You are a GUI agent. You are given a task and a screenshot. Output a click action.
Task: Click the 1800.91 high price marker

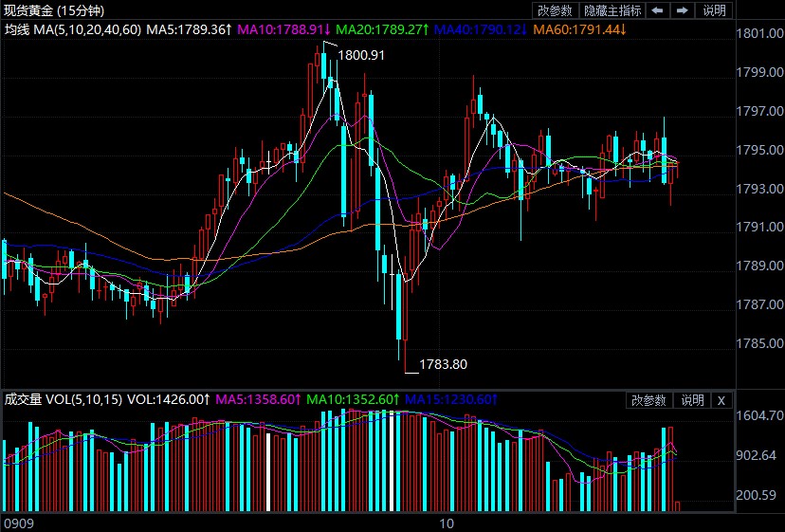pos(361,55)
